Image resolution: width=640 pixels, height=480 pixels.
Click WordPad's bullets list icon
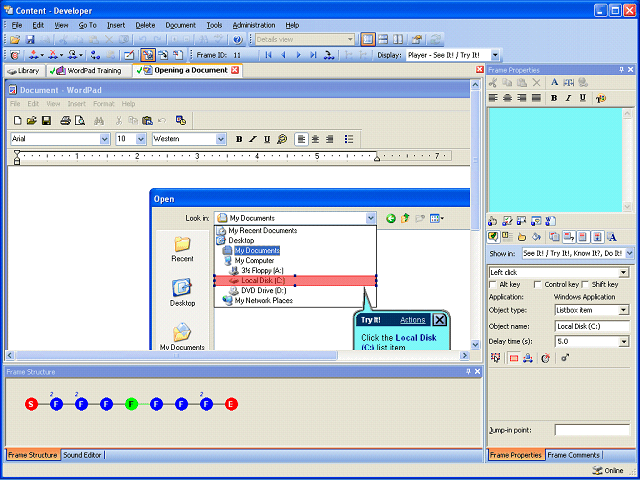[349, 139]
